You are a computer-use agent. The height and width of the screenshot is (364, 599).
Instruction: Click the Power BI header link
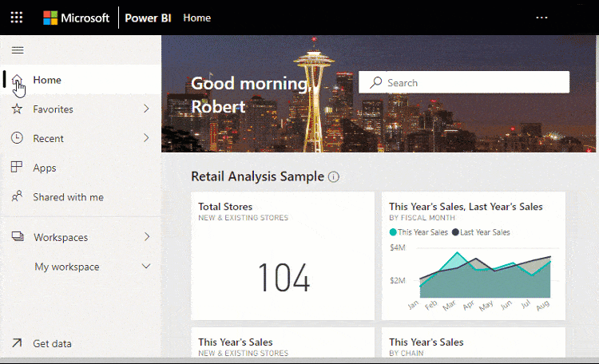tap(148, 18)
